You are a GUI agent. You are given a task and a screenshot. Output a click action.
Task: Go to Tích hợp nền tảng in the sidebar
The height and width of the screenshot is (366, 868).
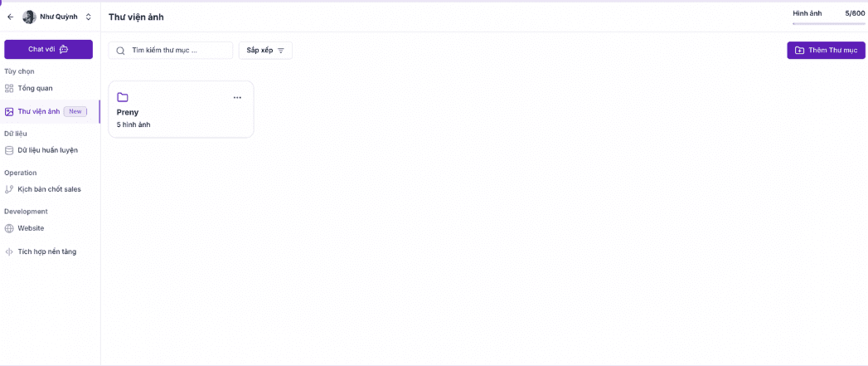[46, 251]
